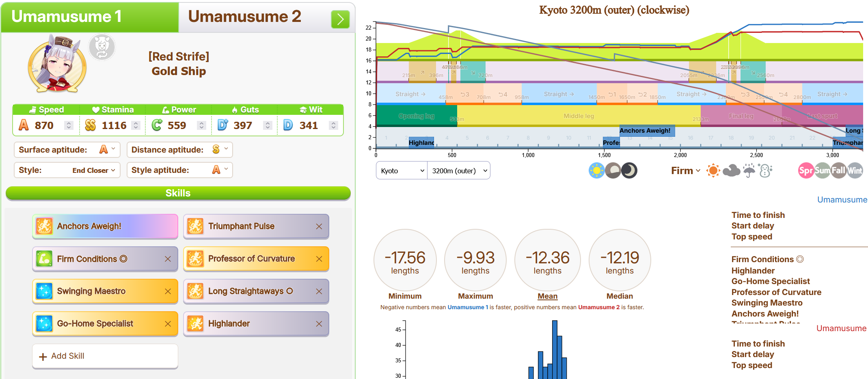Adjust Wit stat stepper
The height and width of the screenshot is (379, 868).
[x=333, y=125]
